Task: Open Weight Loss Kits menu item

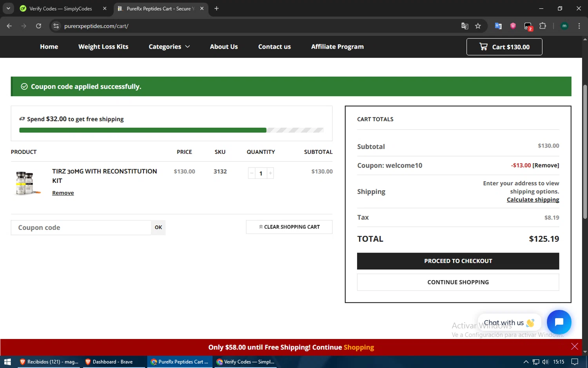Action: point(103,47)
